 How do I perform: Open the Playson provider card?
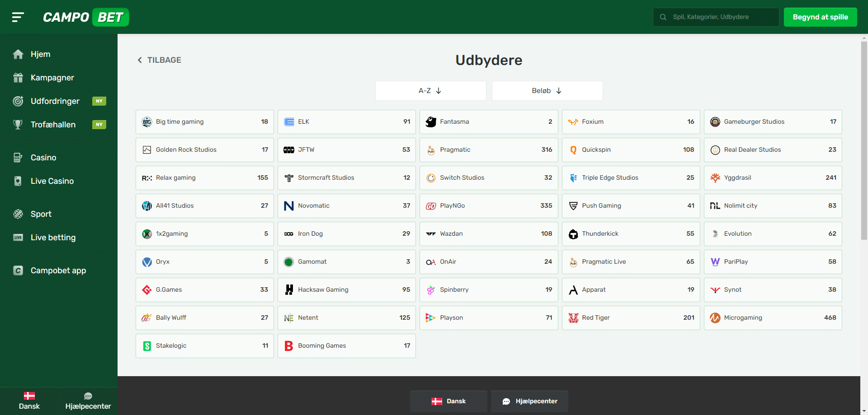pyautogui.click(x=489, y=318)
